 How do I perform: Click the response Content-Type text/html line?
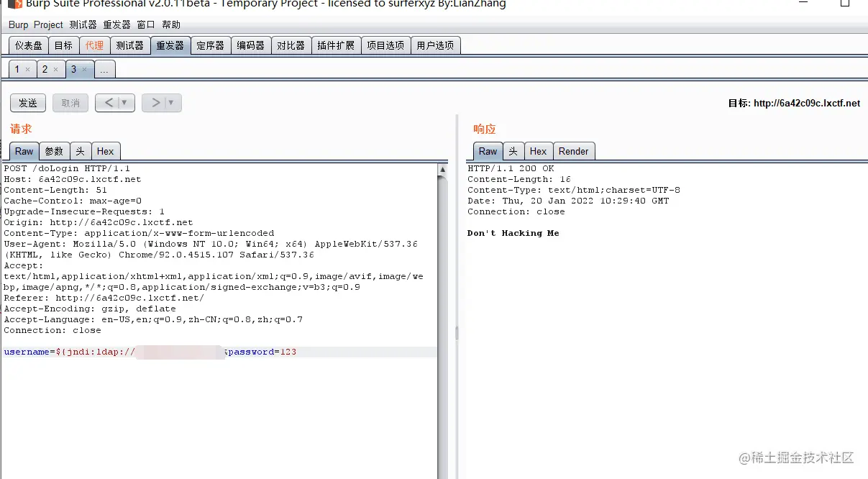point(574,190)
